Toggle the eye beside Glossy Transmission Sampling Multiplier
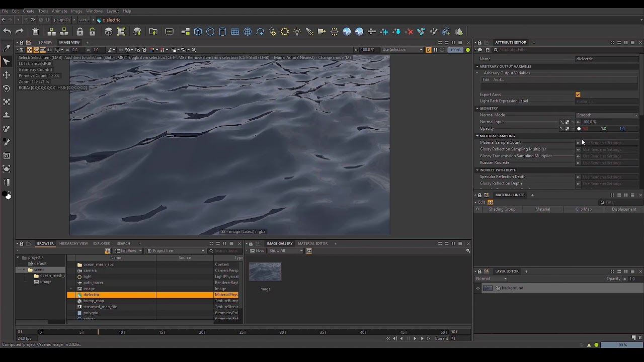This screenshot has height=362, width=644. coord(578,156)
